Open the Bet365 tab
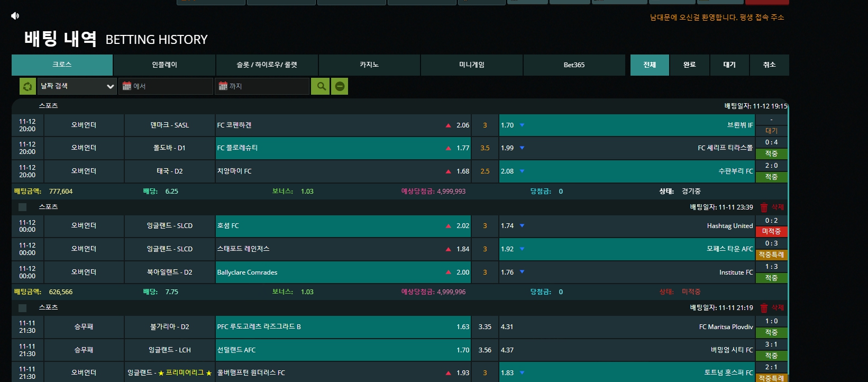 tap(574, 65)
